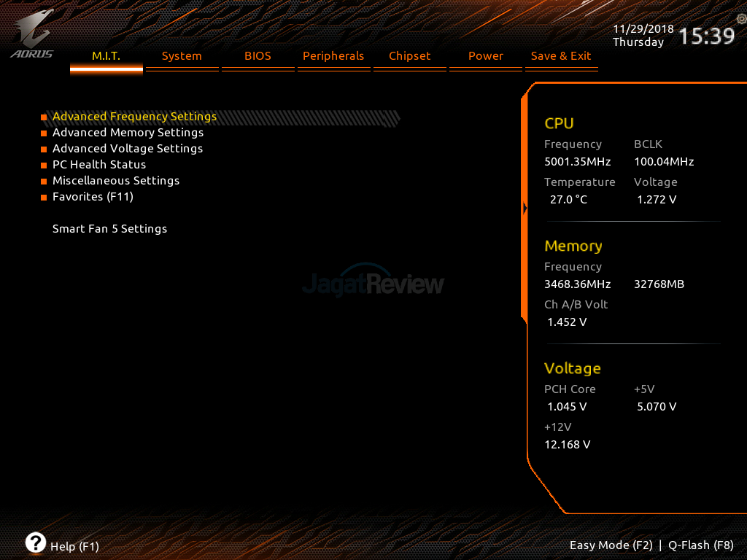
Task: Select Favorites (F11) entry
Action: click(93, 197)
